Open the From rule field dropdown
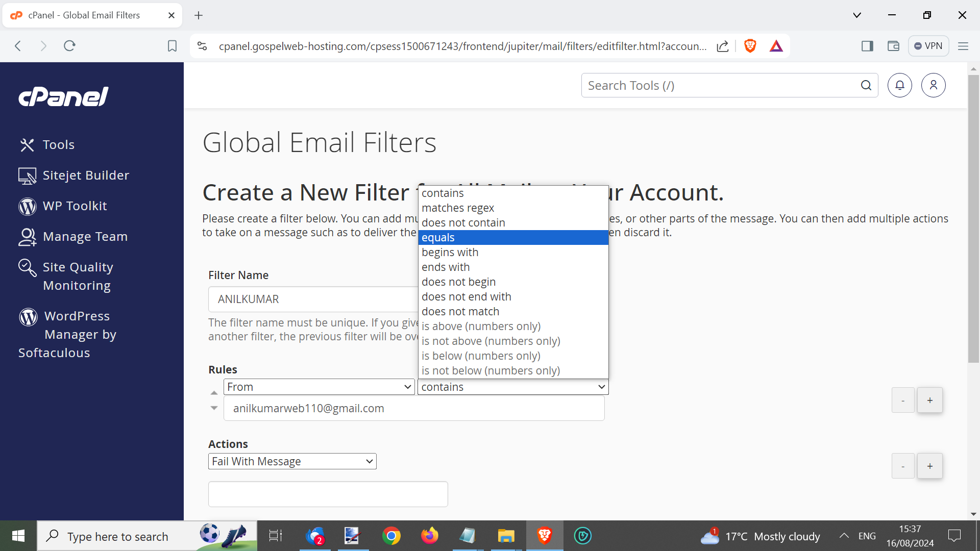The image size is (980, 551). (x=319, y=387)
